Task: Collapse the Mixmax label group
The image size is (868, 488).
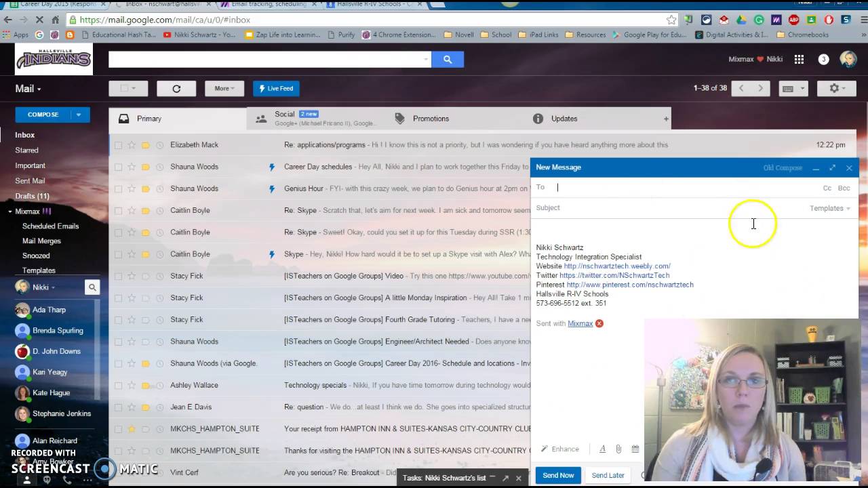Action: pos(10,211)
